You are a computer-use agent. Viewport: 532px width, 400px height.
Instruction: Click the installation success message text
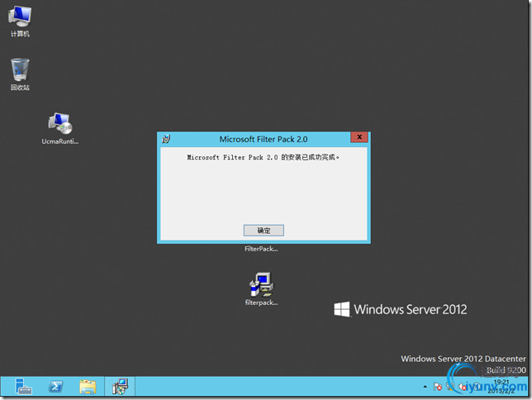coord(264,157)
